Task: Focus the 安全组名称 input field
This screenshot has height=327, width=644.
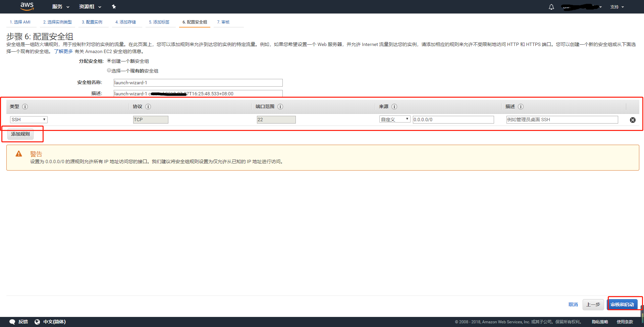Action: 198,83
